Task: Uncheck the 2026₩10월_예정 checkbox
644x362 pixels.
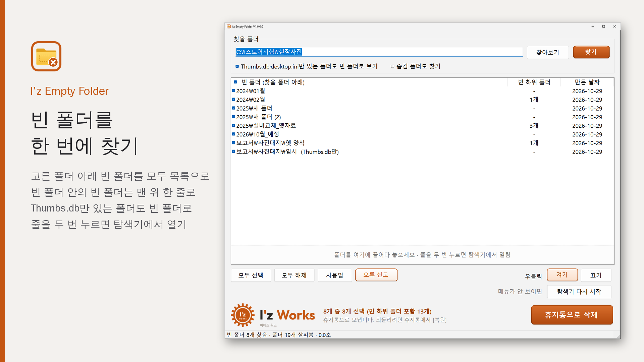Action: (x=233, y=134)
